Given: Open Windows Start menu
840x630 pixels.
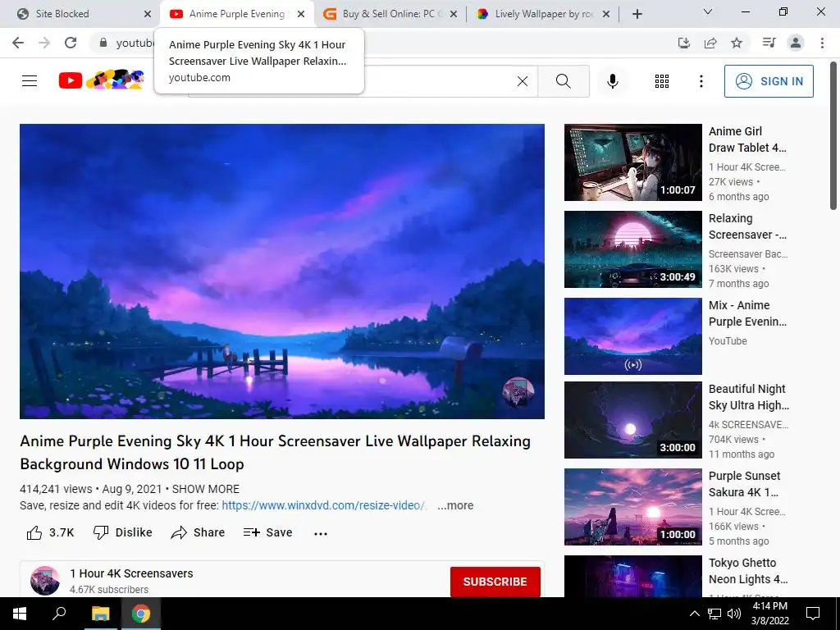Looking at the screenshot, I should click(x=20, y=614).
